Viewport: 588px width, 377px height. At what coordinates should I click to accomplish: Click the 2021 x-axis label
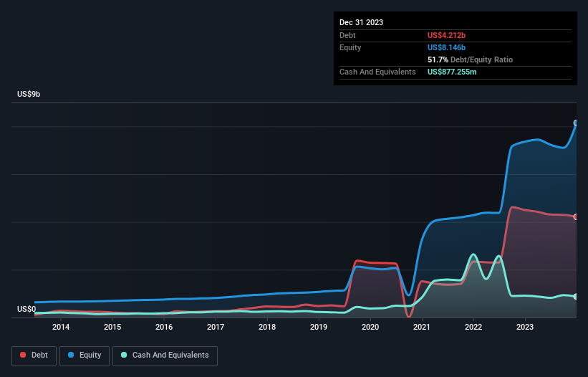pos(422,327)
